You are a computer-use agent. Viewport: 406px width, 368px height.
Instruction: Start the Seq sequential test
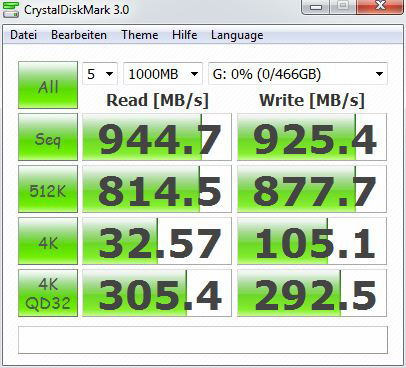click(48, 137)
